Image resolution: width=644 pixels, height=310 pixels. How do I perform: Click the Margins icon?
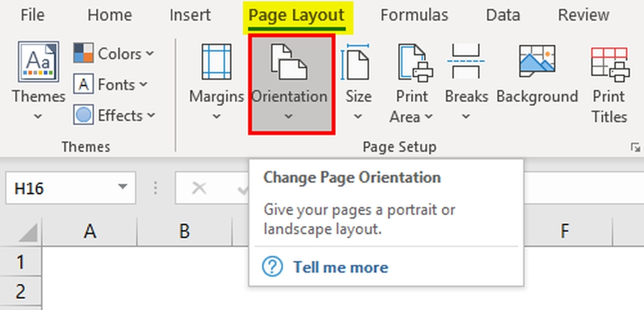pyautogui.click(x=216, y=63)
